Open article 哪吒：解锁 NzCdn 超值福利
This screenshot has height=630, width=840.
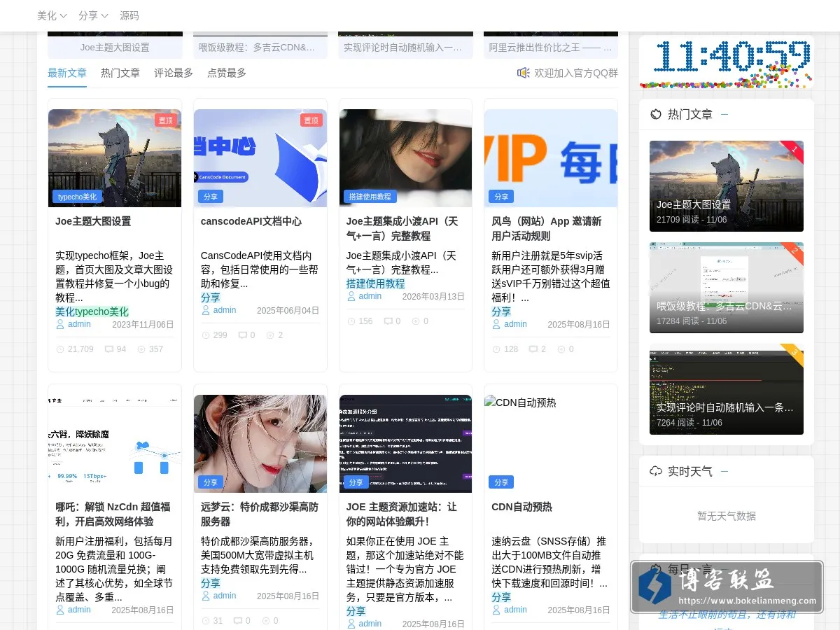[114, 514]
